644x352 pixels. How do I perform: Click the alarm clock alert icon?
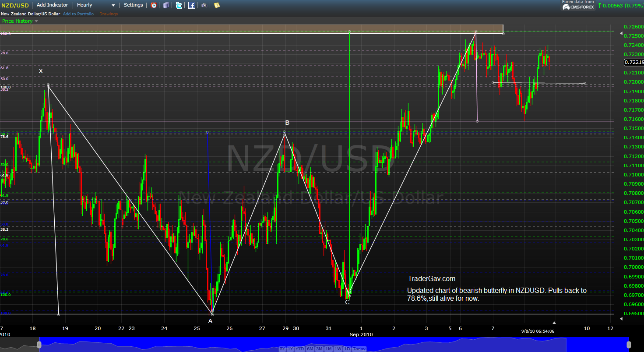click(154, 5)
